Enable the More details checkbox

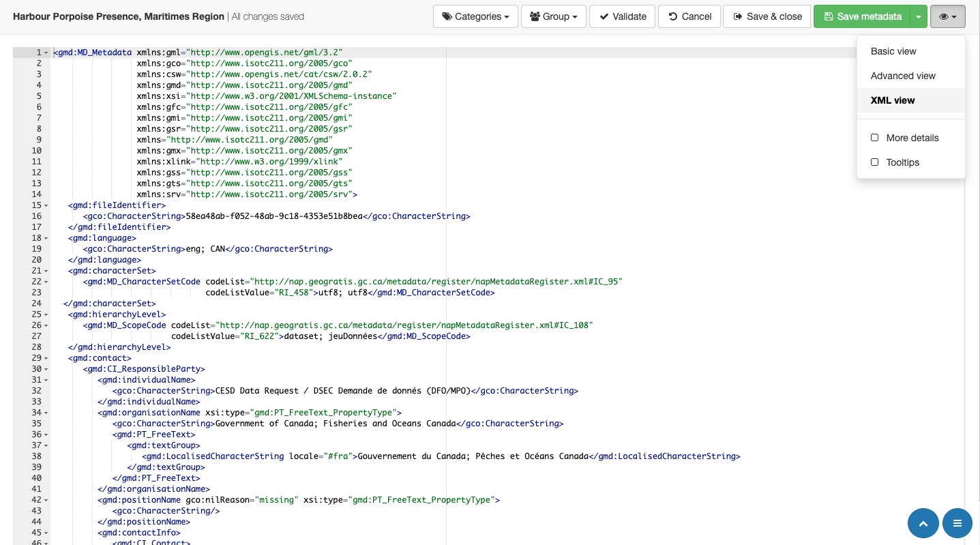(875, 138)
